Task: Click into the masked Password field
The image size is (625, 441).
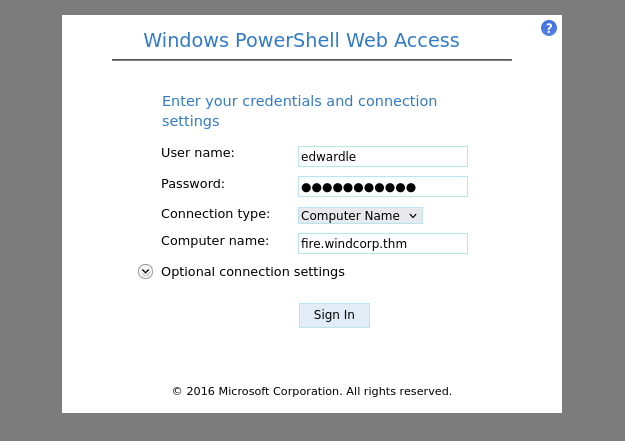Action: 382,187
